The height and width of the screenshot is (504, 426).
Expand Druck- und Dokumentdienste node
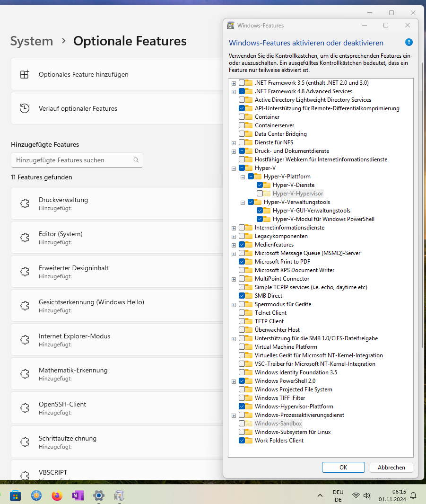(234, 151)
